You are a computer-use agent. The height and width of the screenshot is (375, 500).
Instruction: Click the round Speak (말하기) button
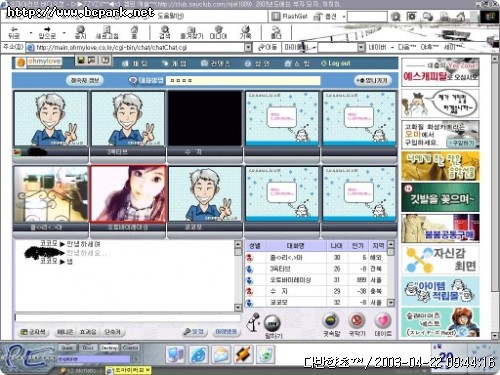click(272, 323)
